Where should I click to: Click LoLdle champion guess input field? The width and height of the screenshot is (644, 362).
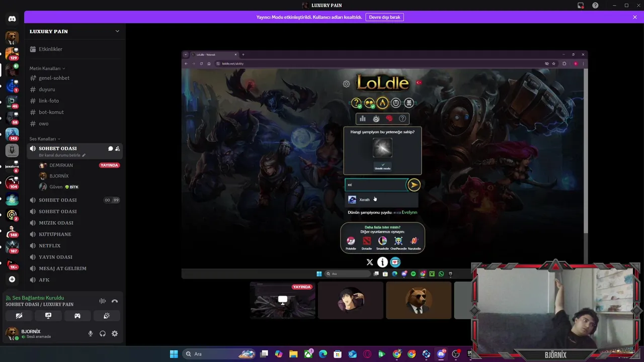point(376,185)
